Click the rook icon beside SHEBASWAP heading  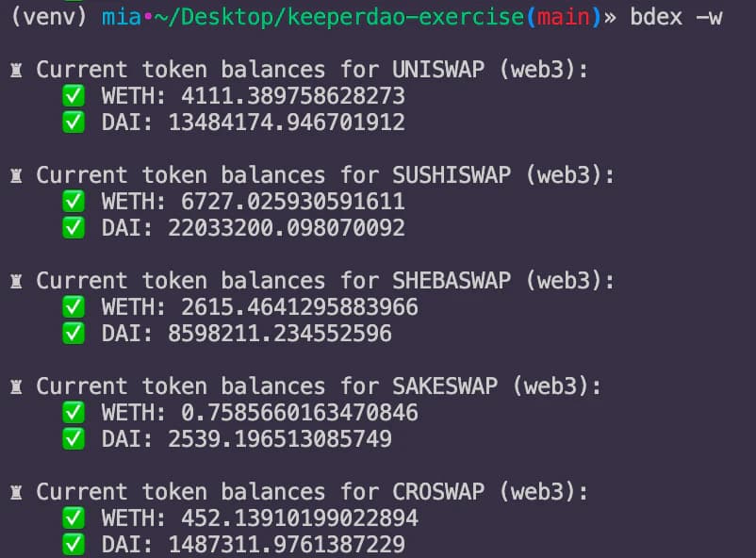pyautogui.click(x=16, y=281)
